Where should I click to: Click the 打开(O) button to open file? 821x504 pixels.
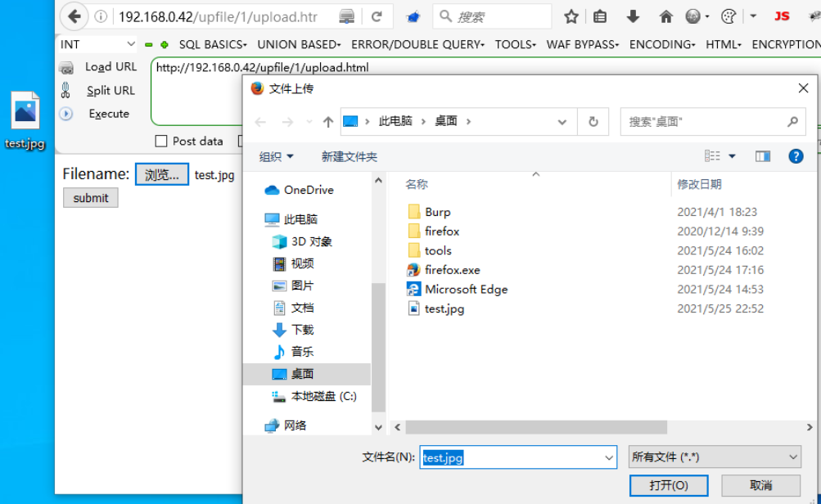tap(668, 485)
